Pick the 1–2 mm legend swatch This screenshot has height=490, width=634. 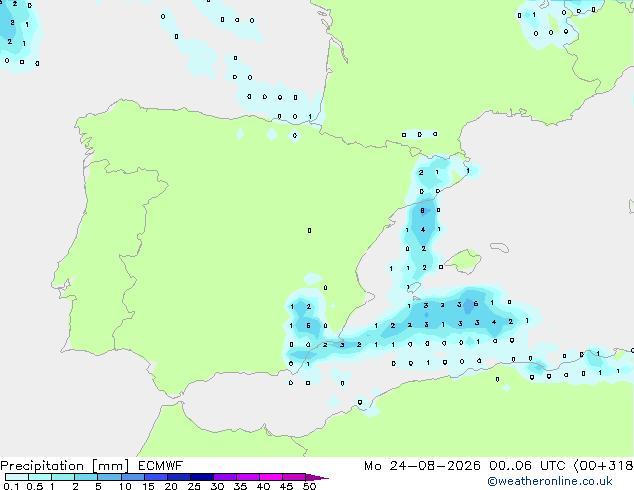tap(63, 477)
